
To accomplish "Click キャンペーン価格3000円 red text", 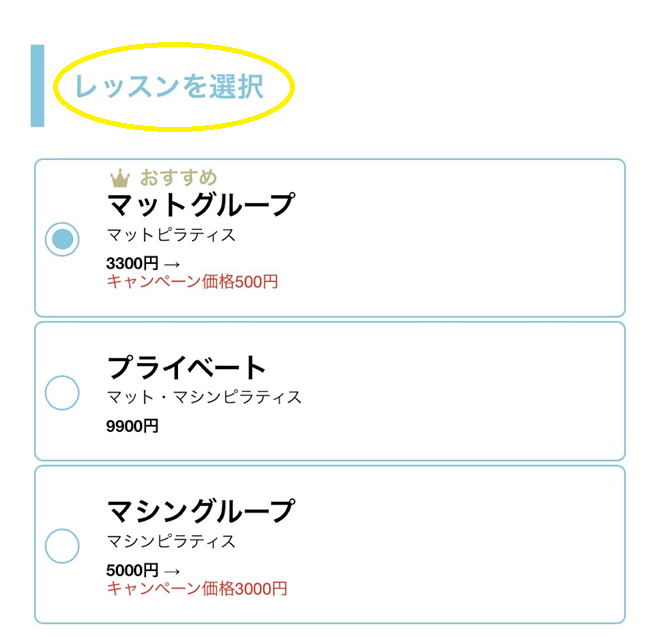I will 197,588.
